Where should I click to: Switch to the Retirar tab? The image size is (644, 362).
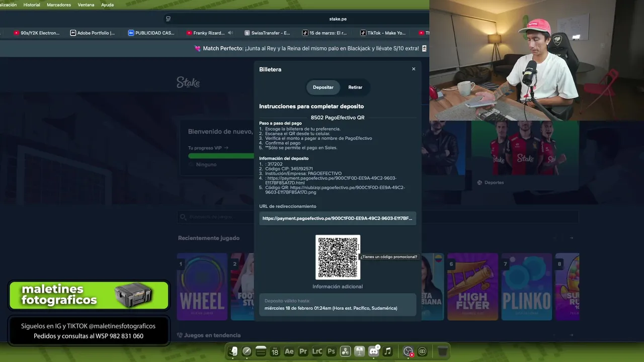(355, 87)
